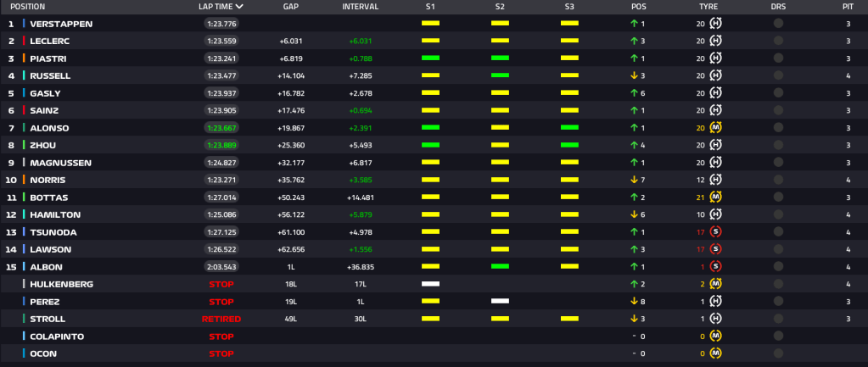Click the hard tyre icon in Norris's row

[715, 180]
